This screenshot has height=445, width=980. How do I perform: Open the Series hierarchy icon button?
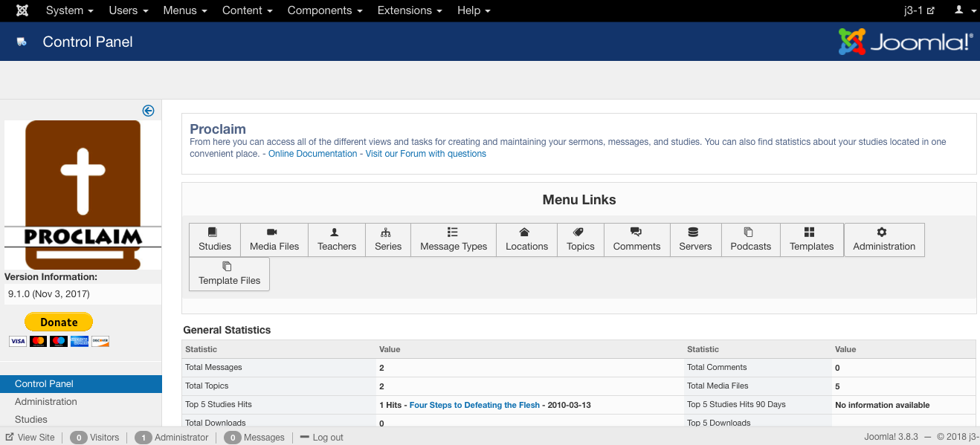tap(388, 240)
